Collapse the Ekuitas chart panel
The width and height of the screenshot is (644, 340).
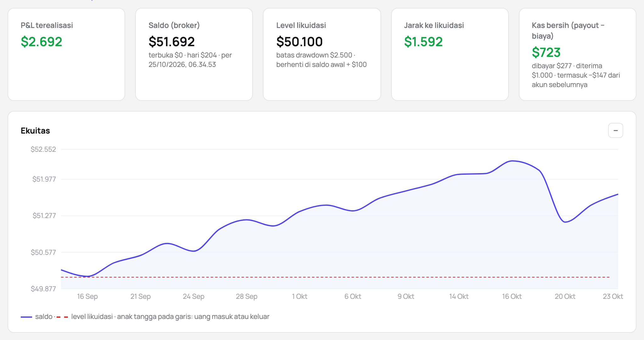[x=615, y=130]
